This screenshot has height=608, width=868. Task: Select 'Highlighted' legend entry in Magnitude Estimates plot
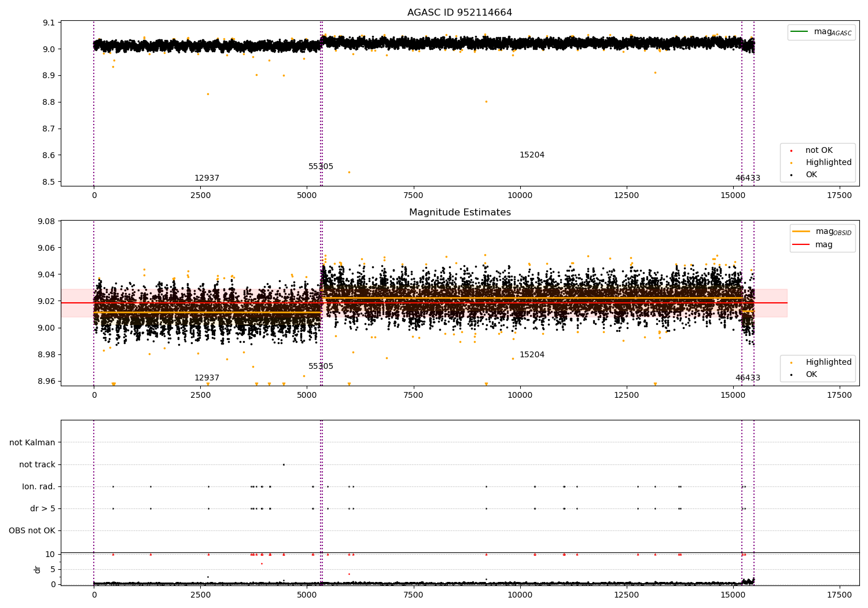821,362
